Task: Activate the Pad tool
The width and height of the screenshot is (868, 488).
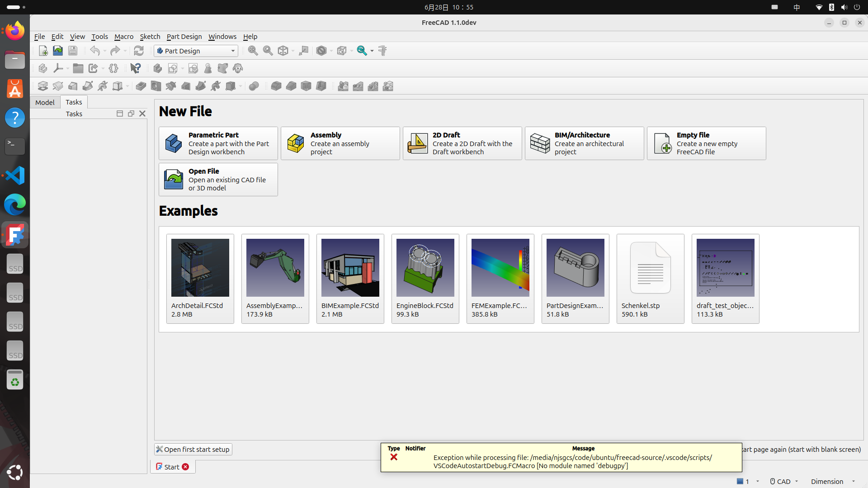Action: click(42, 86)
